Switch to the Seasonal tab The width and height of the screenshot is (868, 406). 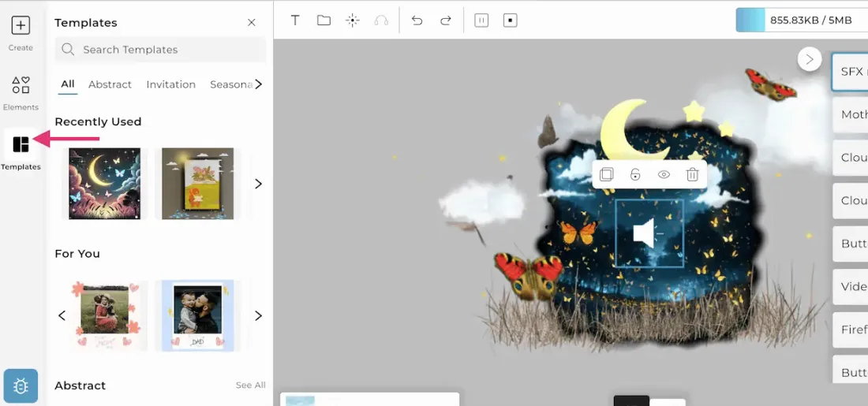(231, 84)
